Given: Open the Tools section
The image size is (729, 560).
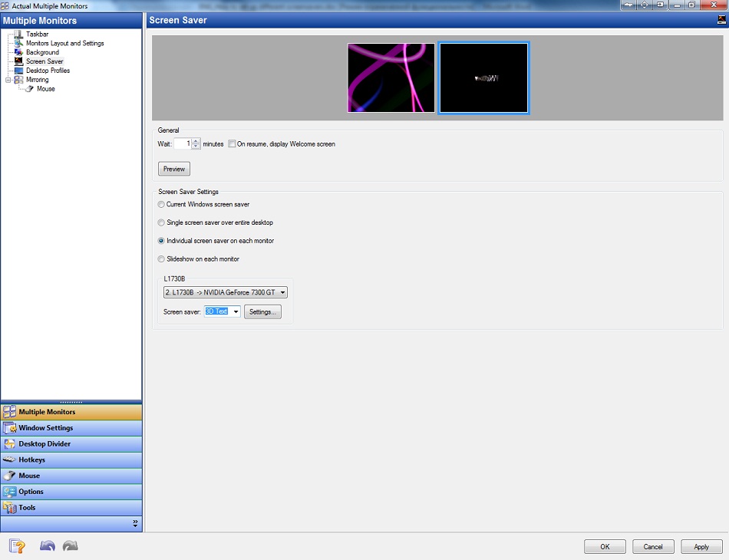Looking at the screenshot, I should [71, 508].
